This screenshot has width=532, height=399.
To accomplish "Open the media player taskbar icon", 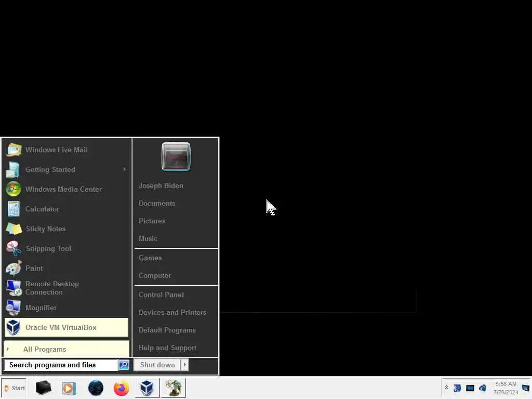I will pyautogui.click(x=69, y=388).
